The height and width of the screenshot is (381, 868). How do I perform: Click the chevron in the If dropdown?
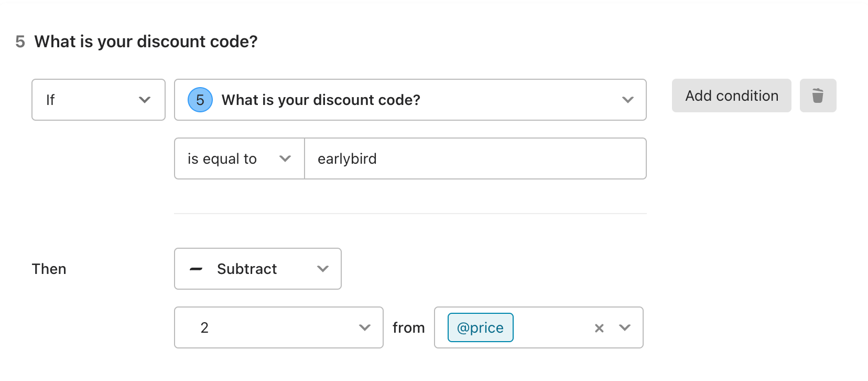(145, 100)
